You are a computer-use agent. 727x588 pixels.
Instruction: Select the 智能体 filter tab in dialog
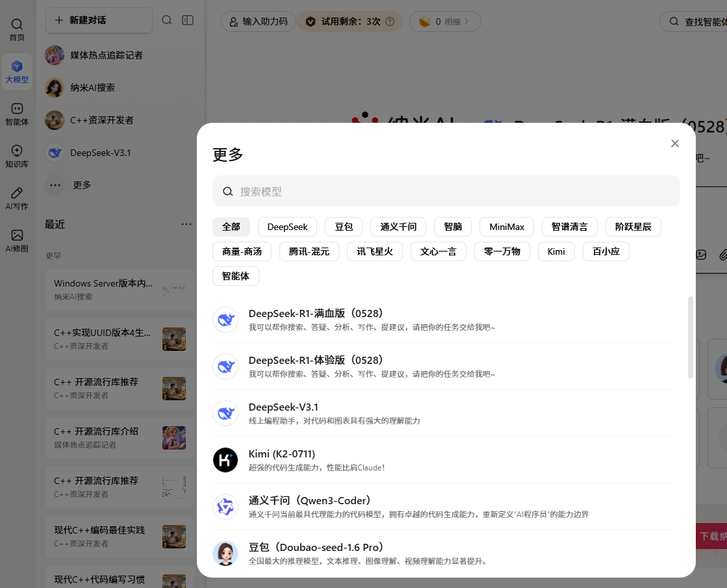pos(236,276)
